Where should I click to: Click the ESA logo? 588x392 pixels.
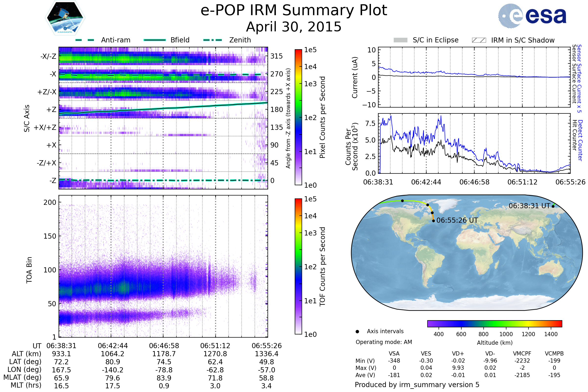pos(532,16)
